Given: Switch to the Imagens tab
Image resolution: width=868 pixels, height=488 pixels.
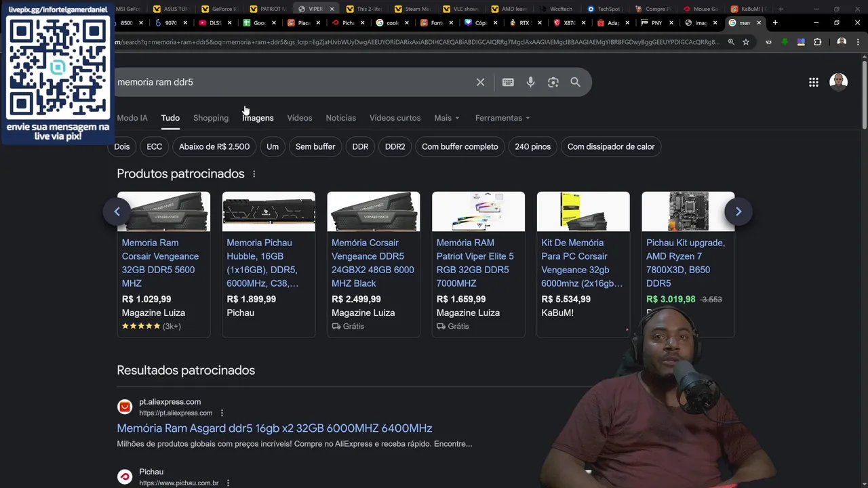Looking at the screenshot, I should (x=258, y=118).
